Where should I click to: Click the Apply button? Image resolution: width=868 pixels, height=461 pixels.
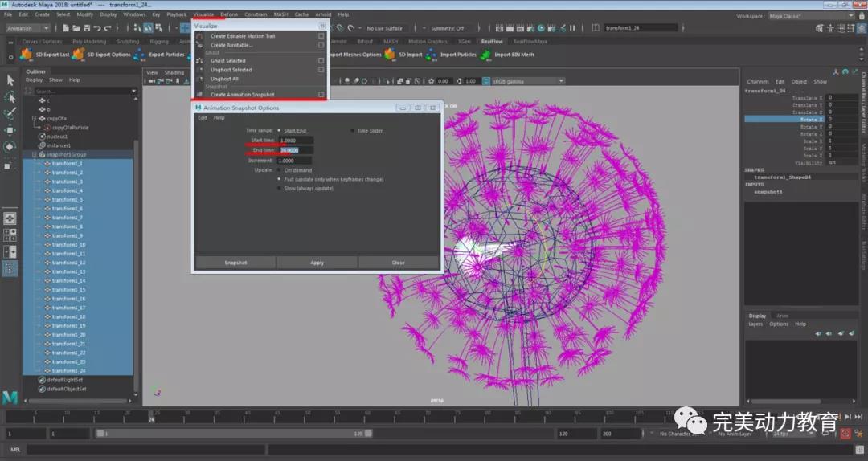pyautogui.click(x=317, y=263)
